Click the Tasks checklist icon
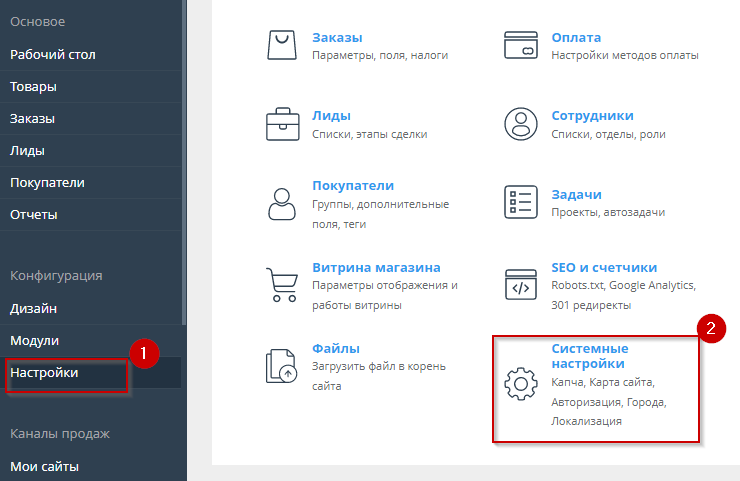This screenshot has width=740, height=481. [x=520, y=202]
